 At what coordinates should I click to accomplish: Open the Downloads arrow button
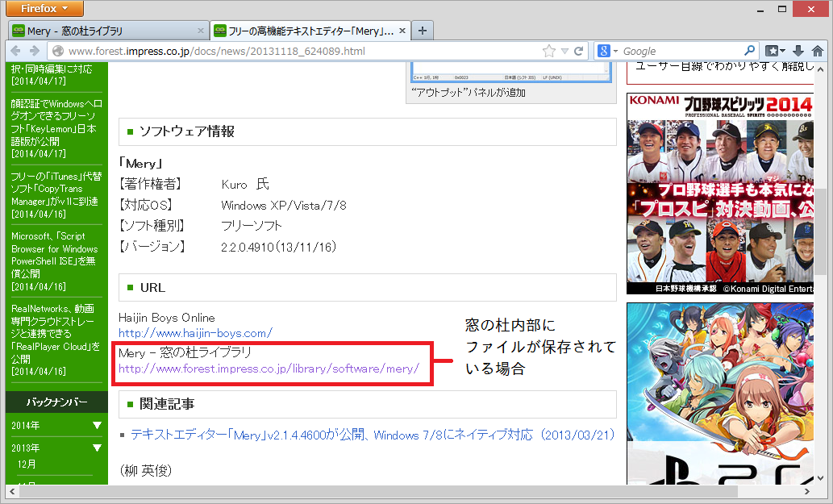(798, 51)
